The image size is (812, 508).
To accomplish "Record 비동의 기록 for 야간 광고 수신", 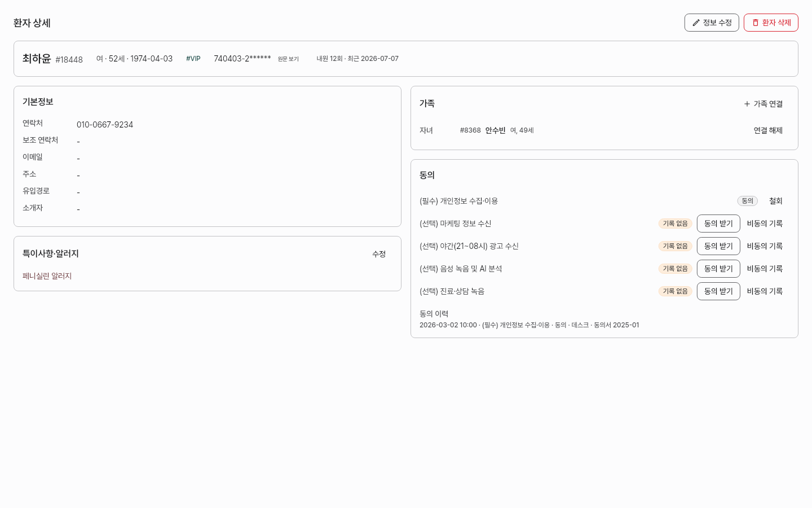I will tap(765, 246).
